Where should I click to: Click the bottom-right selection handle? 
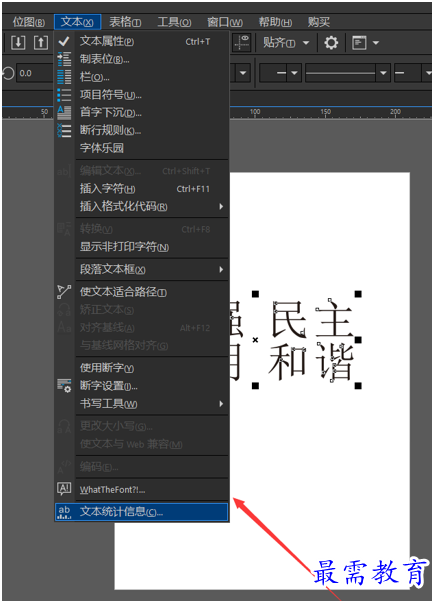tap(358, 386)
